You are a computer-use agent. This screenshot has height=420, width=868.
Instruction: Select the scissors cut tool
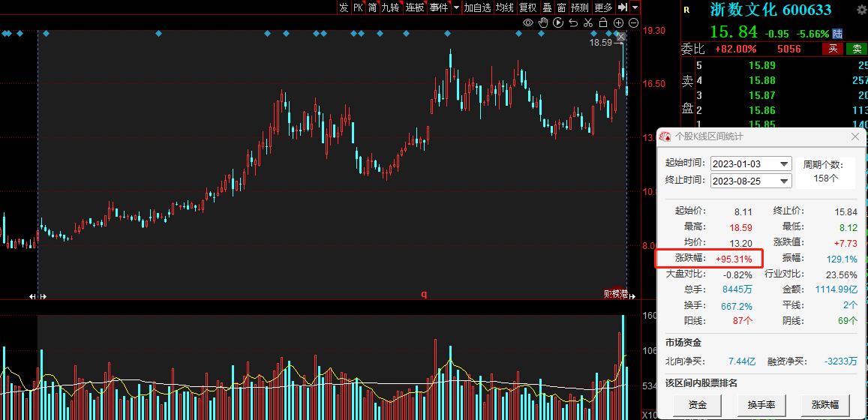588,23
